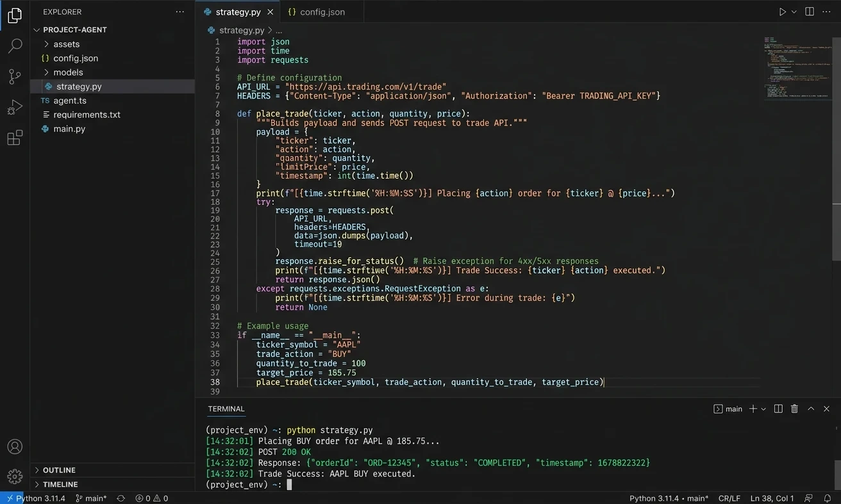Close the strategy.py editor tab
The height and width of the screenshot is (504, 841).
[271, 12]
